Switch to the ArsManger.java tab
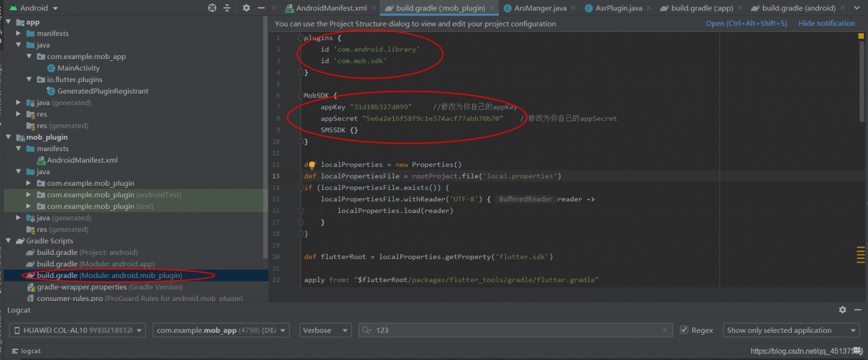Viewport: 868px width, 360px height. pyautogui.click(x=539, y=8)
